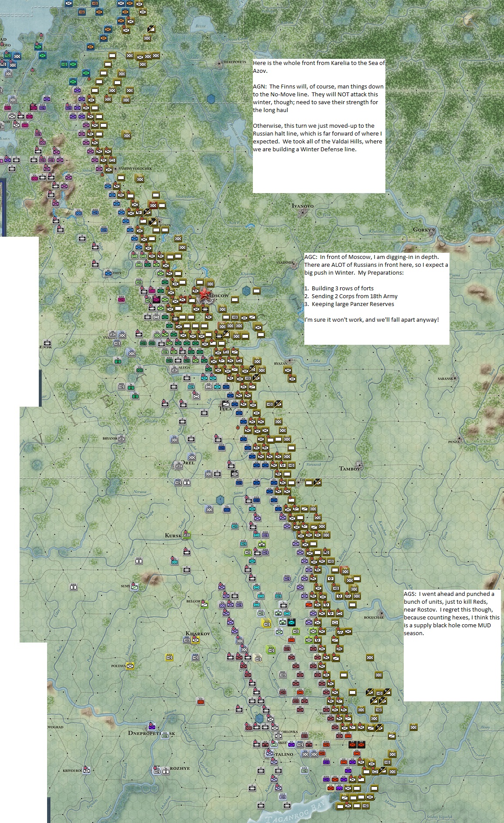Click the 'AGS:' paragraph about Rostov

pyautogui.click(x=452, y=613)
